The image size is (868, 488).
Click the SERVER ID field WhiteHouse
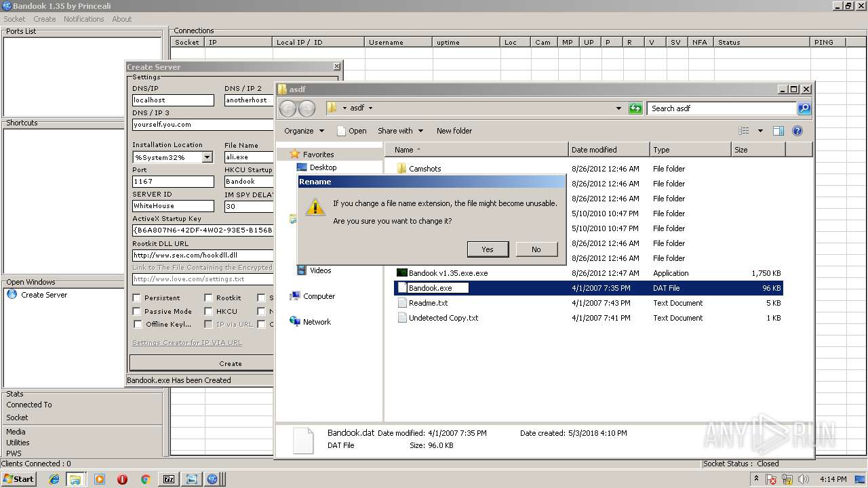click(173, 206)
